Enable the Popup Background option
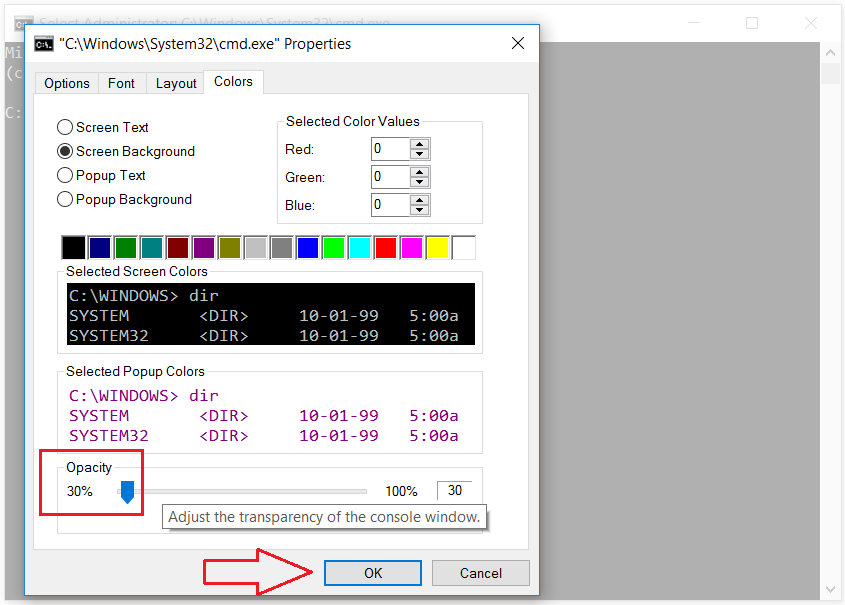The height and width of the screenshot is (605, 845). [64, 199]
